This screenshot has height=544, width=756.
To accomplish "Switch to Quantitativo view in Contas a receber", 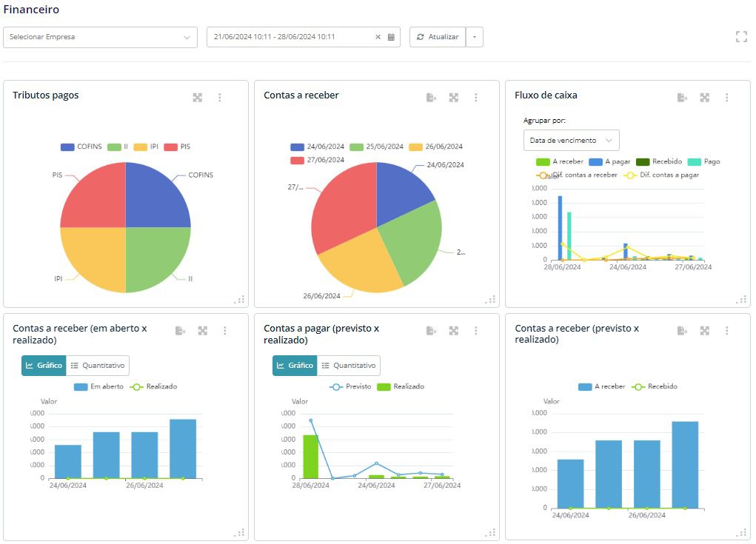I will pos(98,365).
